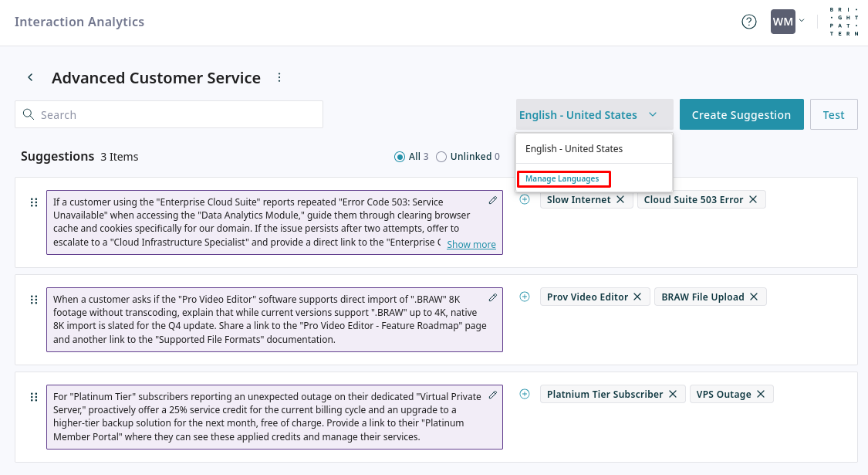868x475 pixels.
Task: Select the Unlinked radio button filter
Action: tap(441, 157)
